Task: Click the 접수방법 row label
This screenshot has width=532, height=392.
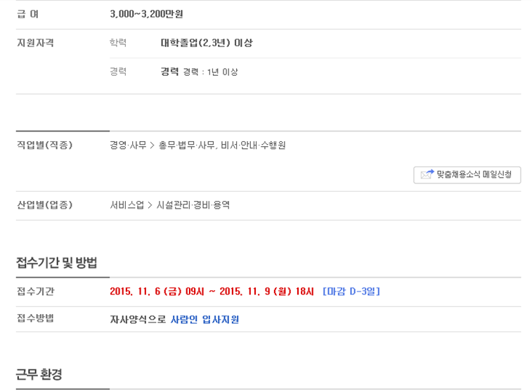Action: click(35, 318)
